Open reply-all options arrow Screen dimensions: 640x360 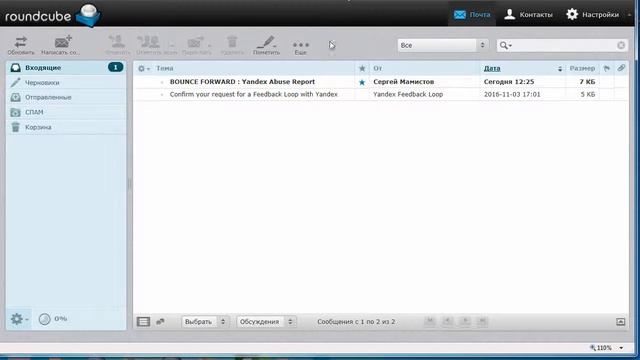pos(172,45)
